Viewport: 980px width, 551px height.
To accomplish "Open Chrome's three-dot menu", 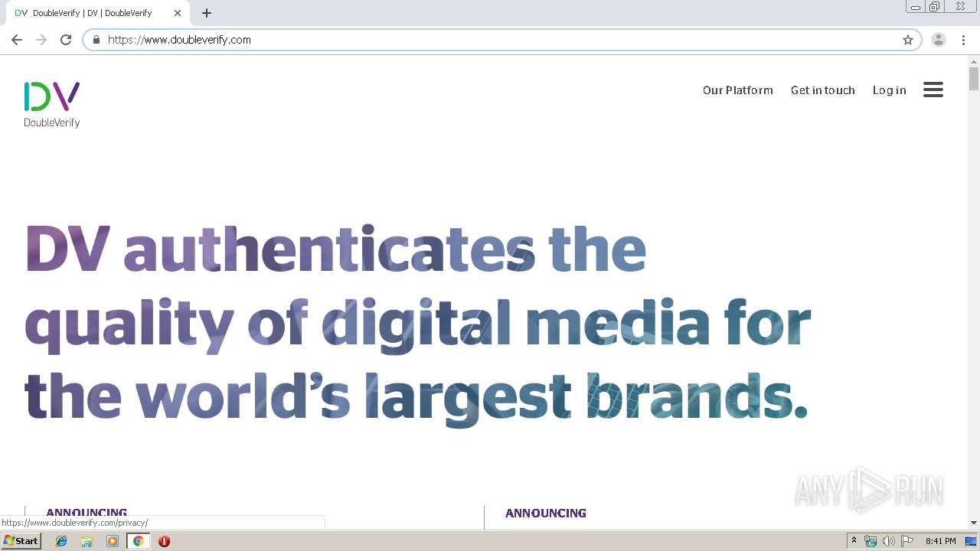I will 964,40.
